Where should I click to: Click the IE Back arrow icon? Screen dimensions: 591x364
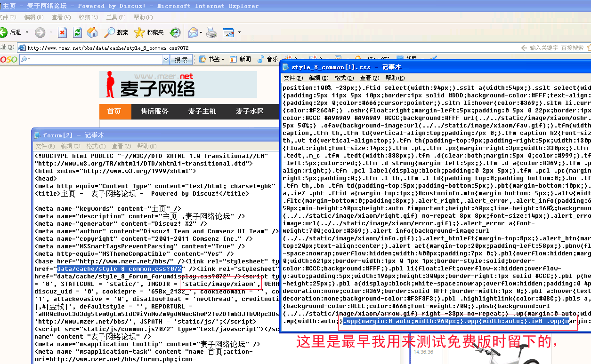pyautogui.click(x=4, y=32)
